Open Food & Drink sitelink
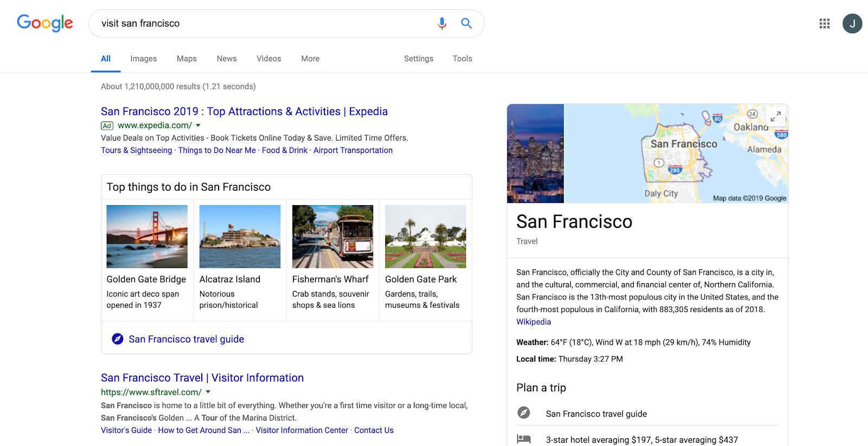The width and height of the screenshot is (868, 446). (x=285, y=150)
